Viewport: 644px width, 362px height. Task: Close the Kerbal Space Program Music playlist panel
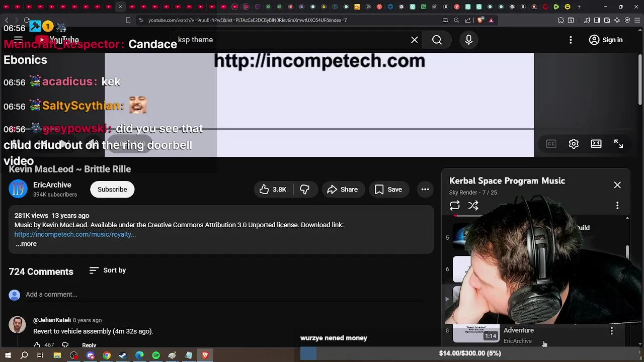pos(617,185)
